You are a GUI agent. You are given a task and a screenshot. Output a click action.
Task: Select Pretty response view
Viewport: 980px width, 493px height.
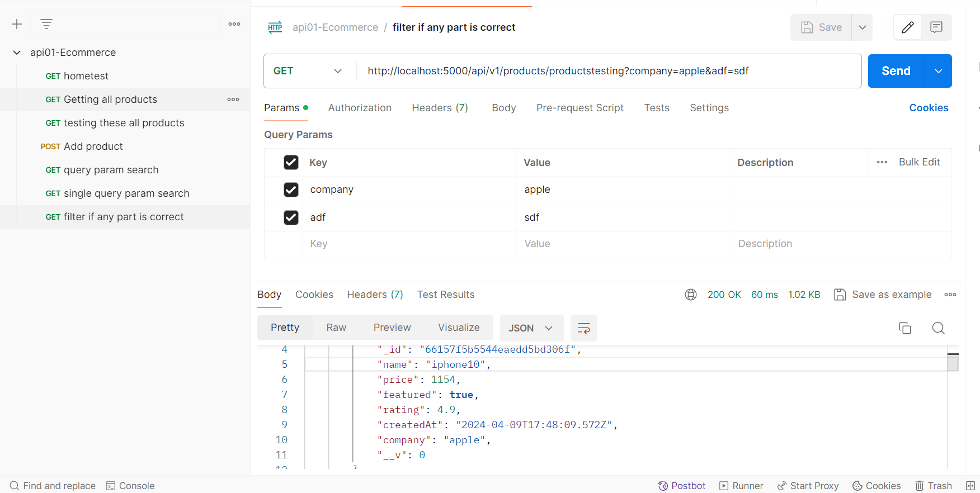285,328
